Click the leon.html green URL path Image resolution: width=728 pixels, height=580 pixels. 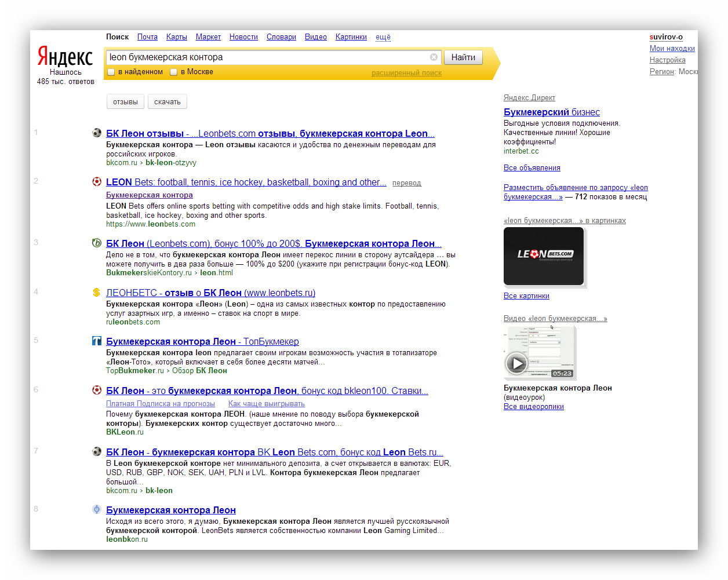point(216,273)
